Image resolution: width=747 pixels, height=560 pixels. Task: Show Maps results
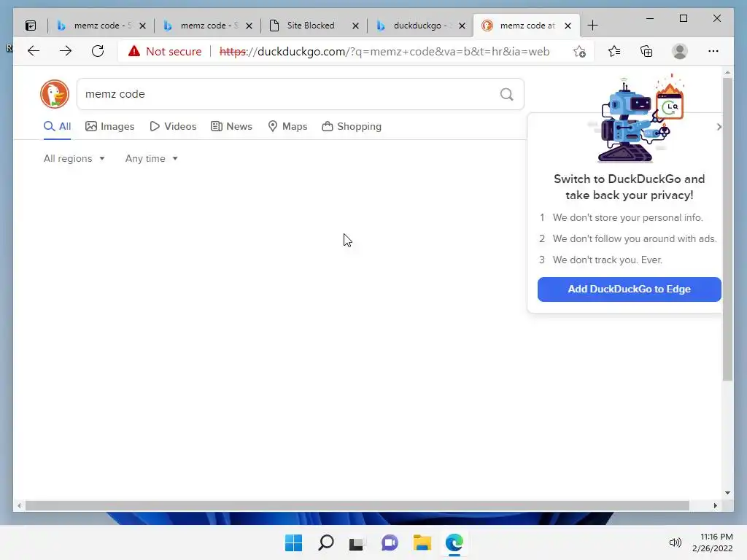point(287,126)
